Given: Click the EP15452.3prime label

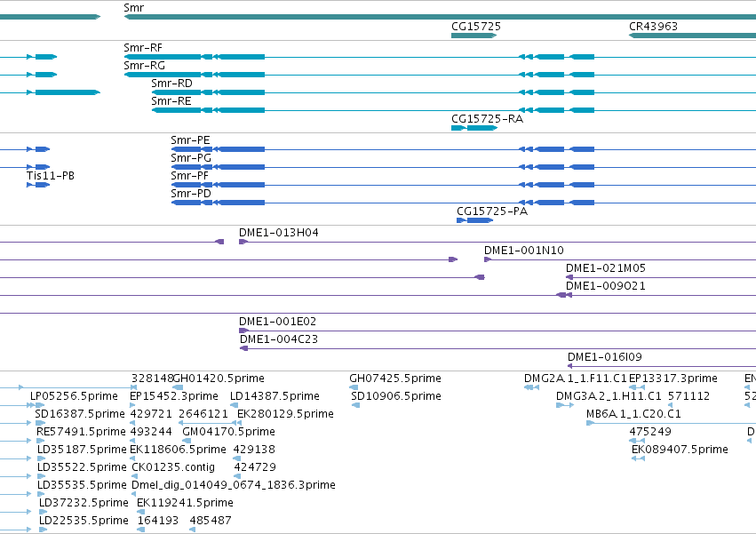Looking at the screenshot, I should tap(174, 396).
